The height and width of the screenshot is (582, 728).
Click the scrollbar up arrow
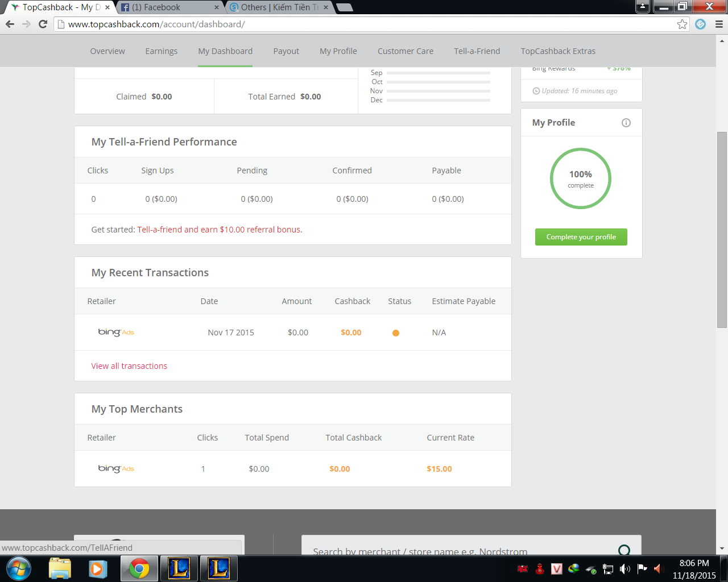tap(722, 40)
